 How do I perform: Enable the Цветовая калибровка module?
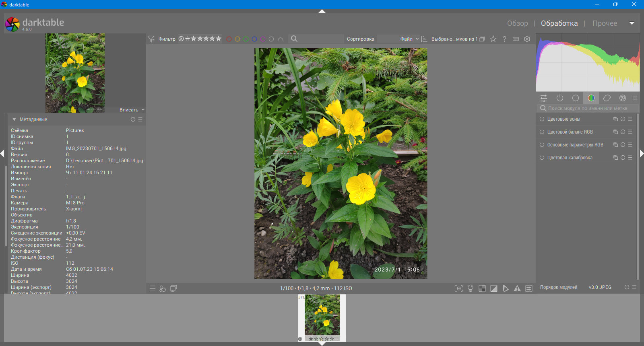click(542, 158)
